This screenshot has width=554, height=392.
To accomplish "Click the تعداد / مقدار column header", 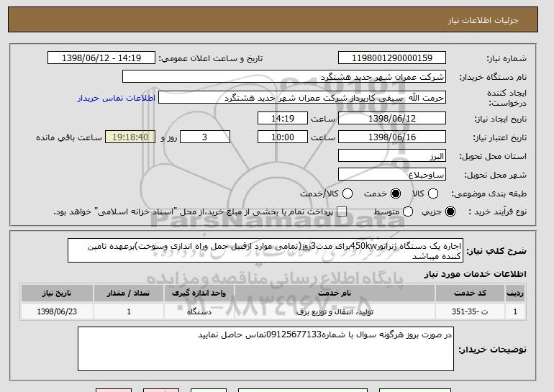I will (x=128, y=293).
